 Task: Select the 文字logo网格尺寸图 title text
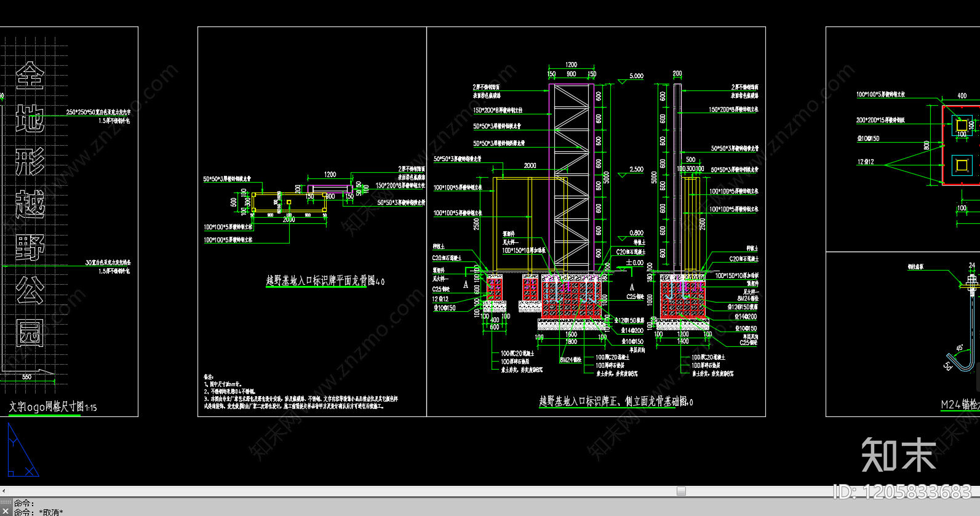52,407
